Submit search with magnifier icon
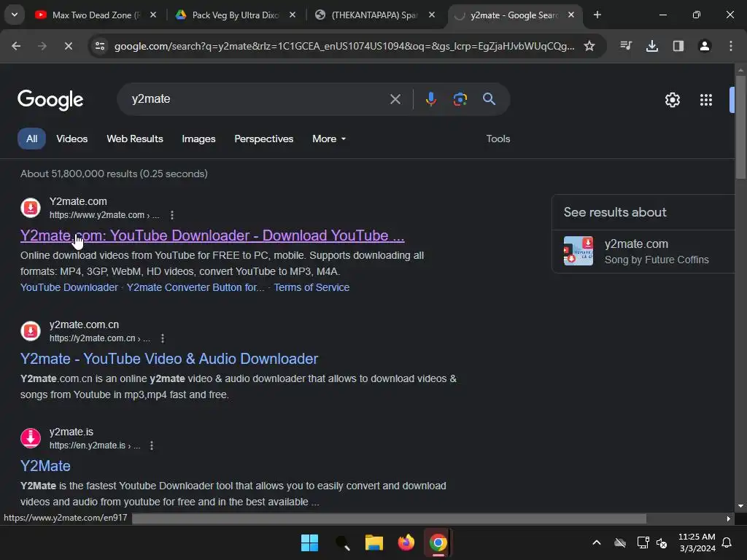Image resolution: width=747 pixels, height=560 pixels. click(489, 99)
